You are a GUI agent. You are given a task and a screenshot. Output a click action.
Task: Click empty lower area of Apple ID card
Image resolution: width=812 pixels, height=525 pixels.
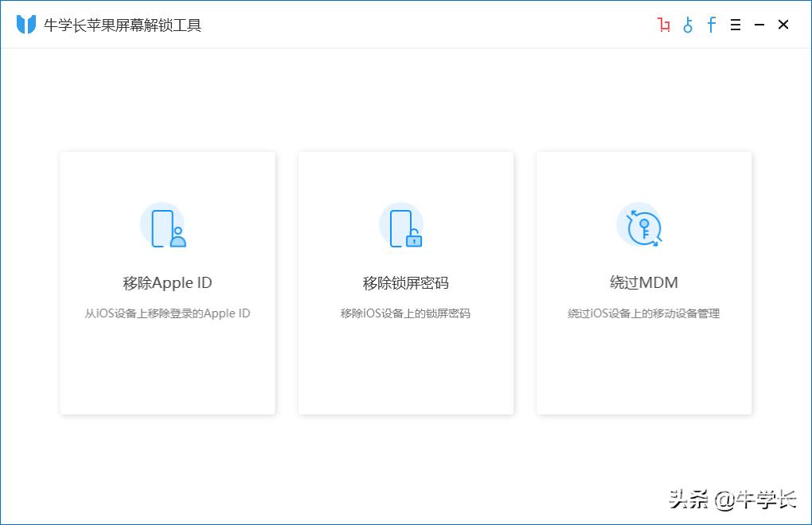pos(167,370)
